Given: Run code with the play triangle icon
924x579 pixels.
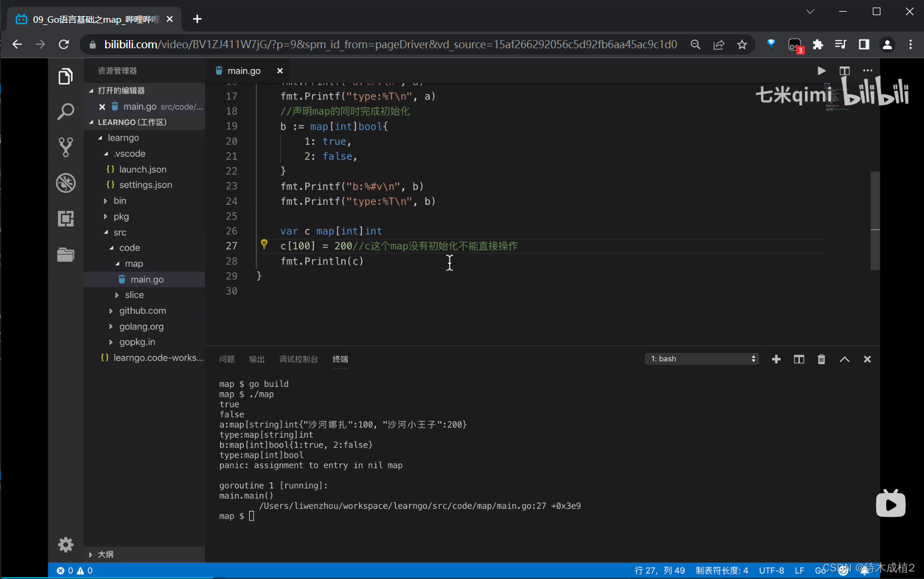Looking at the screenshot, I should [x=821, y=71].
